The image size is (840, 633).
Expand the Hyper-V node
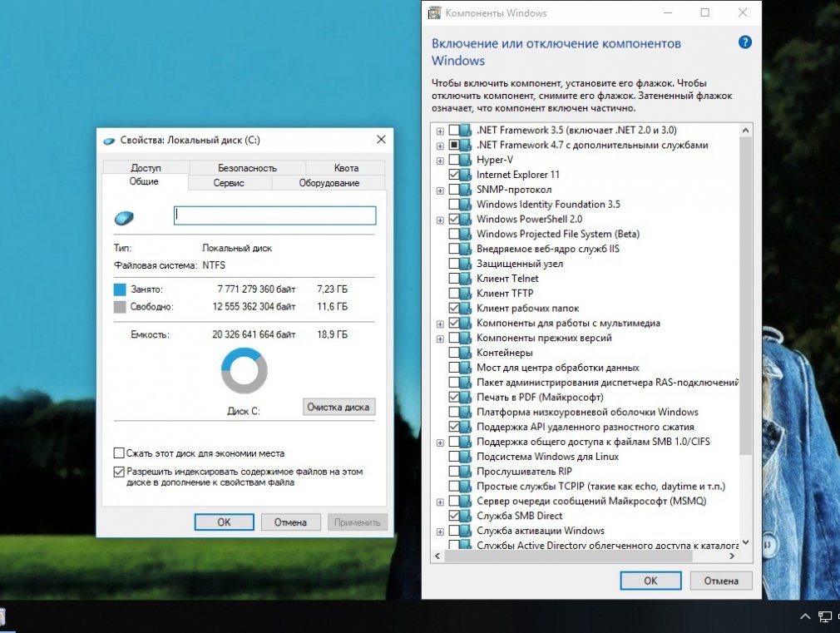coord(440,161)
